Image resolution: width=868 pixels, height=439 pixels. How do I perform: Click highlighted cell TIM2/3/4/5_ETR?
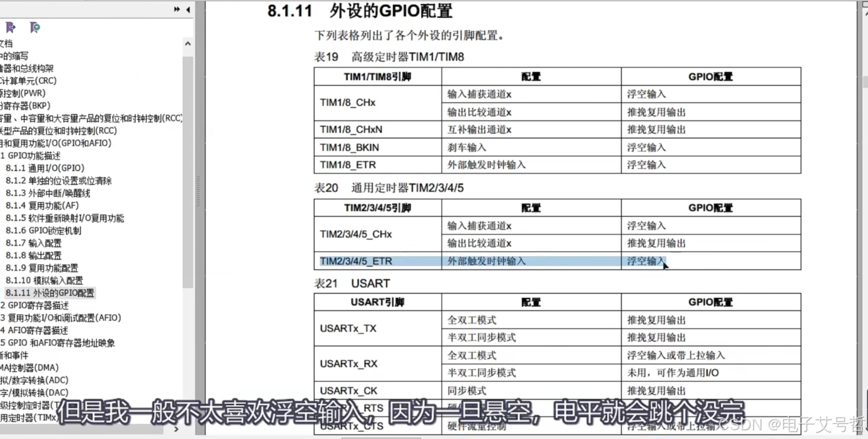click(378, 261)
